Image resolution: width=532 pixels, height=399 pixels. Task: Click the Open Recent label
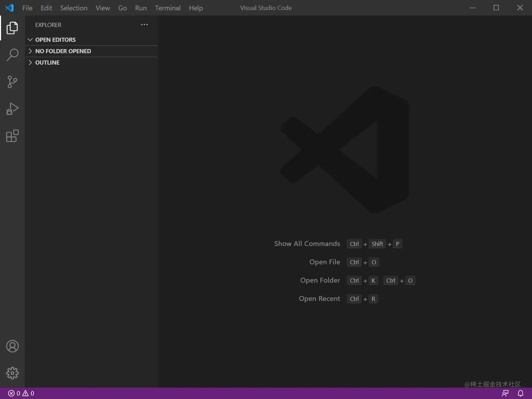pos(319,298)
